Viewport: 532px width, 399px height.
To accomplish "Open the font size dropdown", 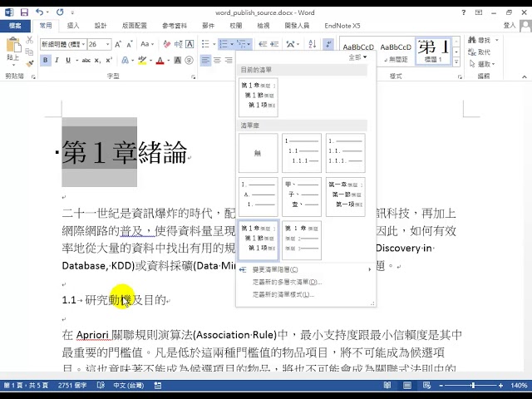I will click(x=107, y=44).
